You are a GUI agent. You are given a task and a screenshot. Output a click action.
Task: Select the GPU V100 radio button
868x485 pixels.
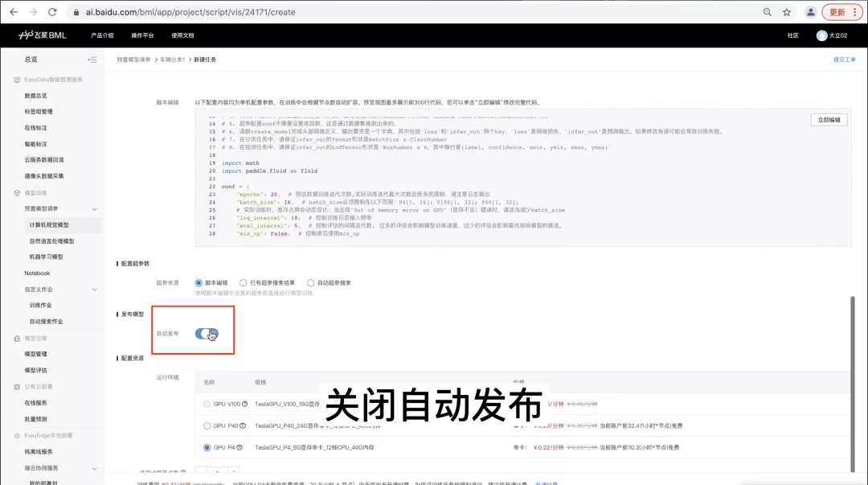tap(207, 404)
